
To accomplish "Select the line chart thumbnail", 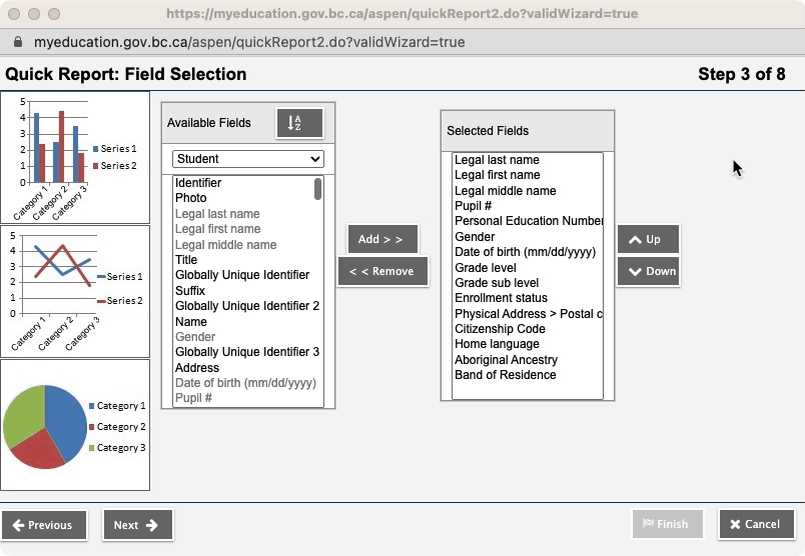I will 75,292.
